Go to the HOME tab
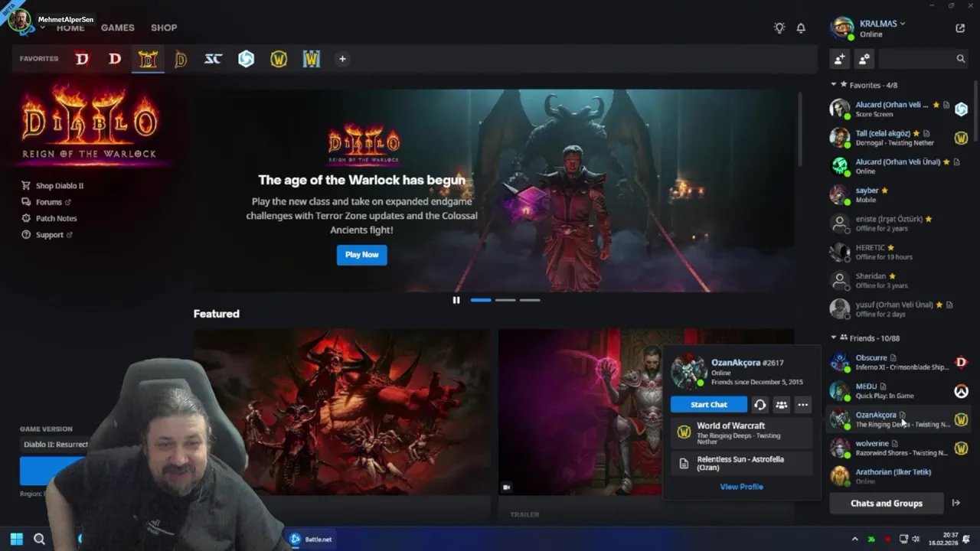Screen dimensions: 980x551 [70, 28]
